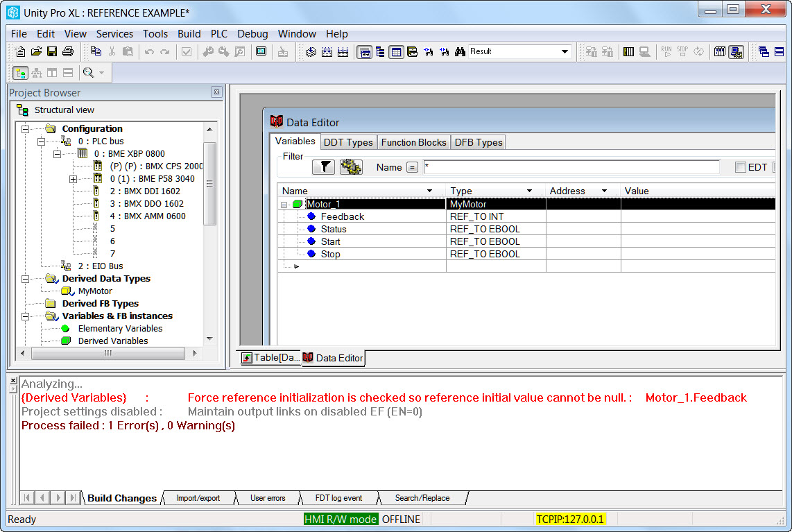792x532 pixels.
Task: Open the Import/export output tab
Action: [x=198, y=498]
